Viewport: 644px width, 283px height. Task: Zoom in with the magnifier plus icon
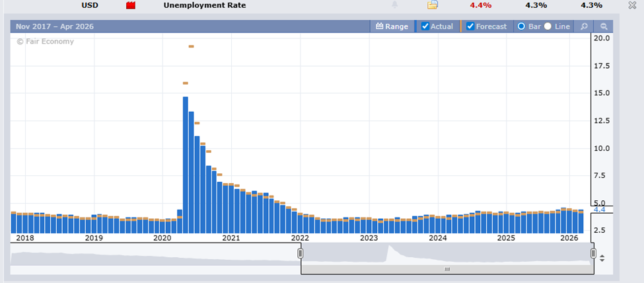click(584, 26)
